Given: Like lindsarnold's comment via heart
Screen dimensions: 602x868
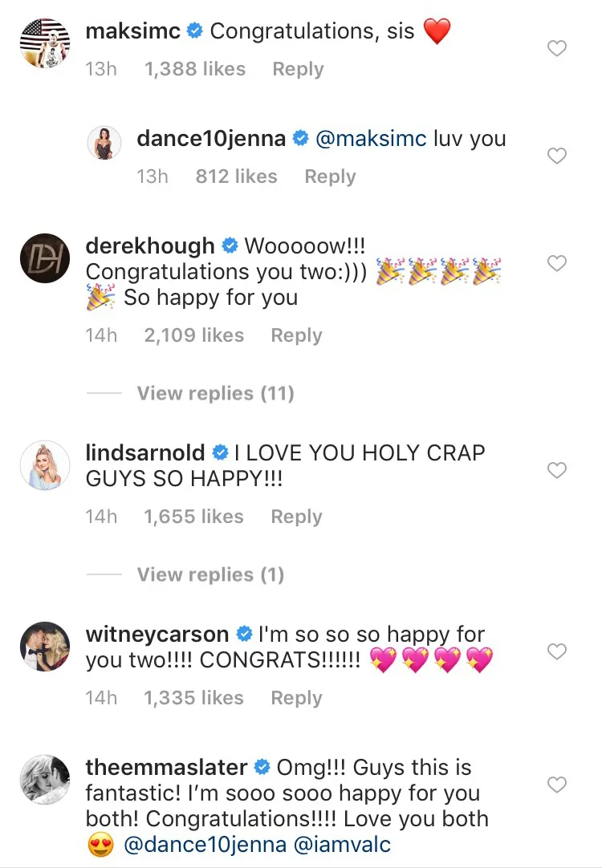Looking at the screenshot, I should (556, 471).
